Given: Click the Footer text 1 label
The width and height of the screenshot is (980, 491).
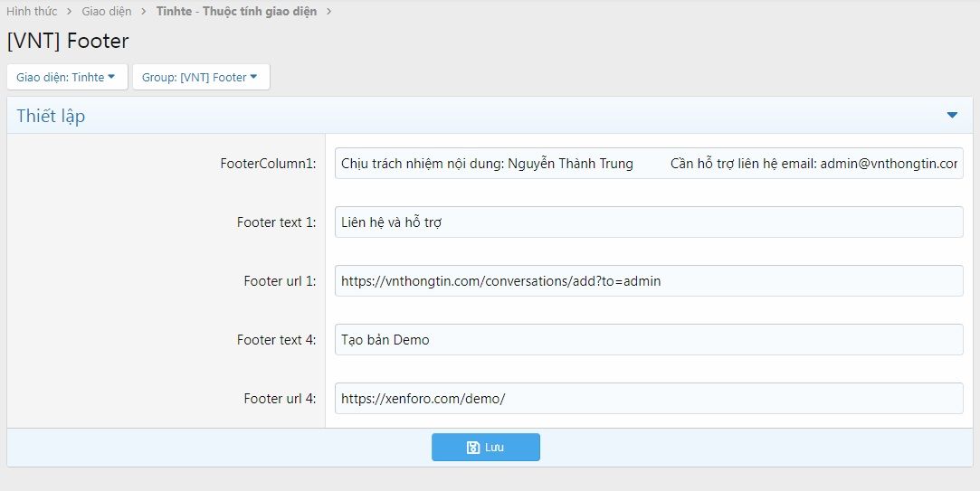Looking at the screenshot, I should click(x=276, y=222).
